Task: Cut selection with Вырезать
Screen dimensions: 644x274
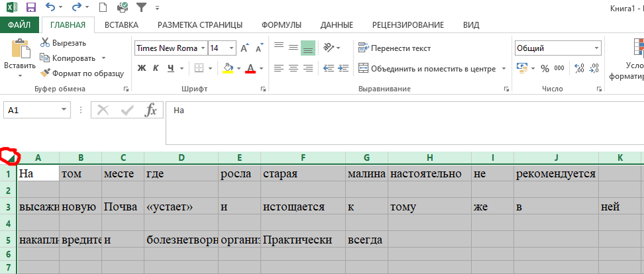Action: click(x=63, y=43)
